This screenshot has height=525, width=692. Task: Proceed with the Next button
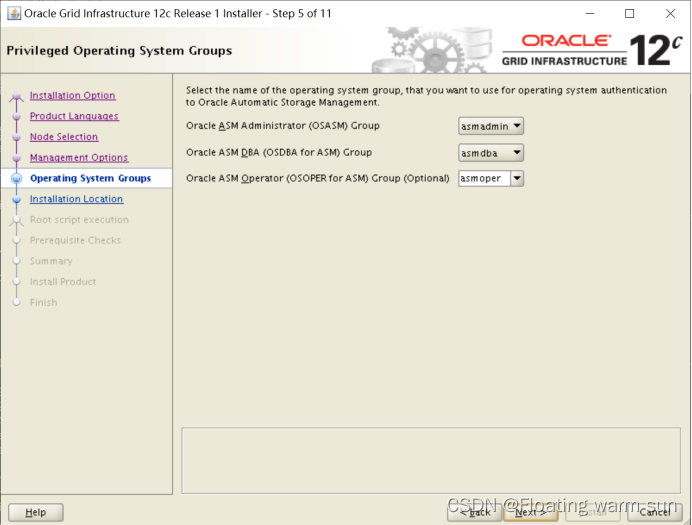[x=530, y=512]
